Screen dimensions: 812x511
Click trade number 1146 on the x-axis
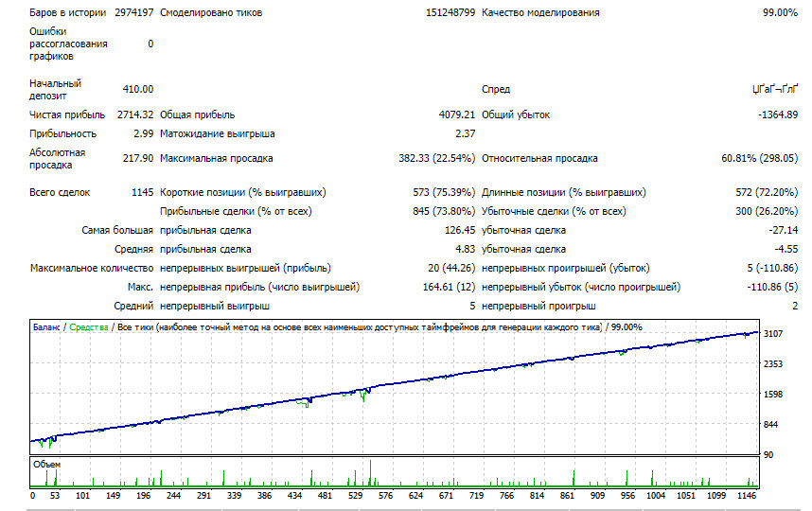coord(747,496)
